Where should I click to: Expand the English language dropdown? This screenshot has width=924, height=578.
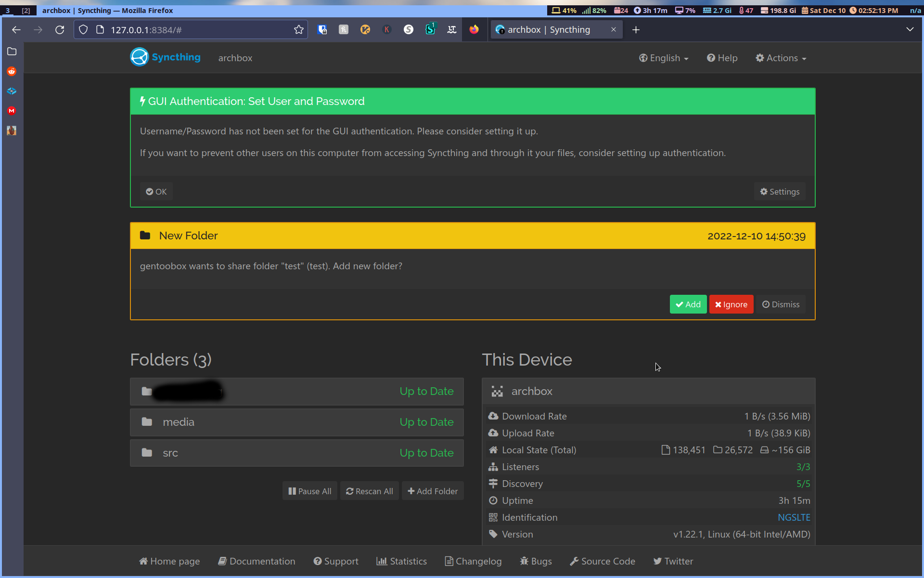(664, 58)
